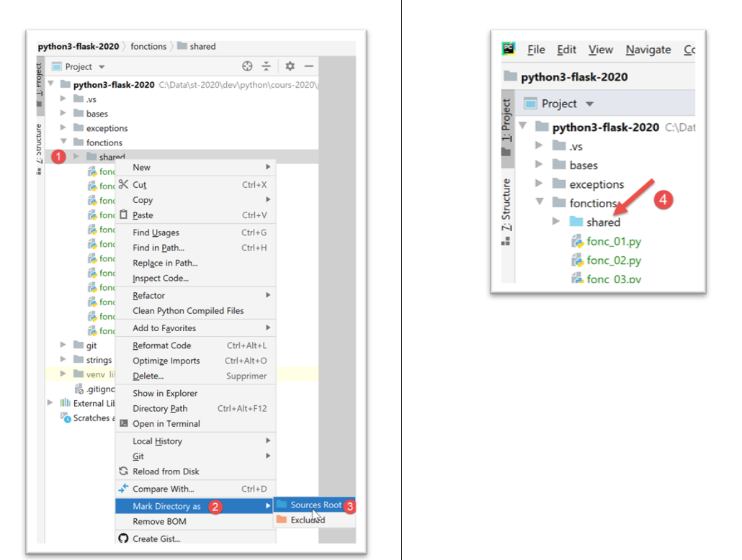Click the GitHub icon beside Create Gist
Screen dimensions: 742x560
pos(123,538)
